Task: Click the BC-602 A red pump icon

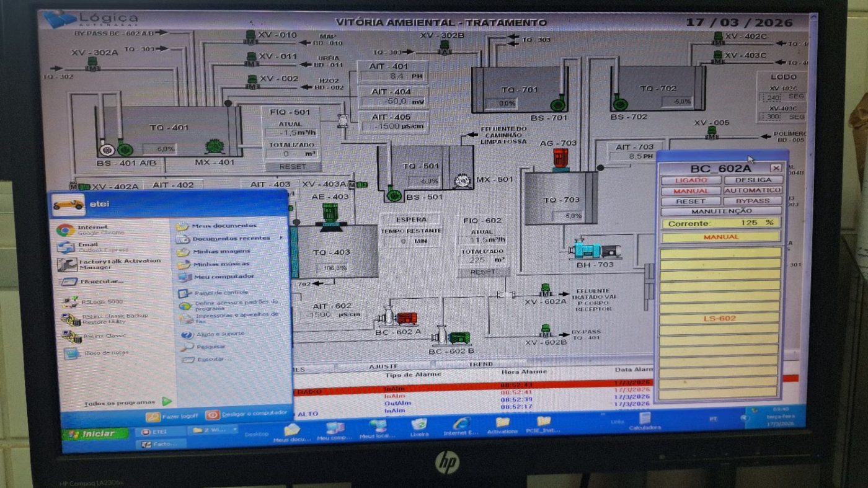Action: pyautogui.click(x=398, y=317)
